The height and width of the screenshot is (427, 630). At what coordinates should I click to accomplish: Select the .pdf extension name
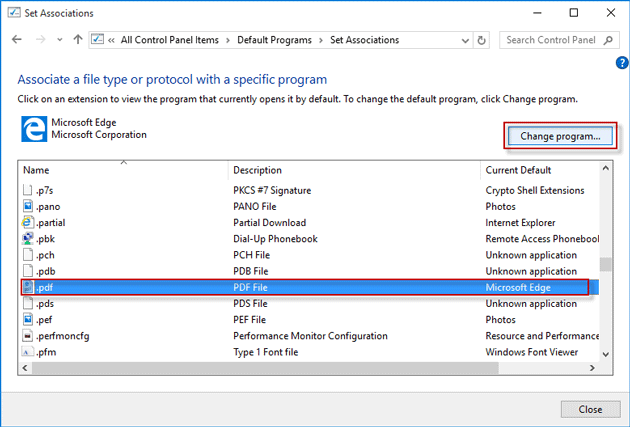45,288
